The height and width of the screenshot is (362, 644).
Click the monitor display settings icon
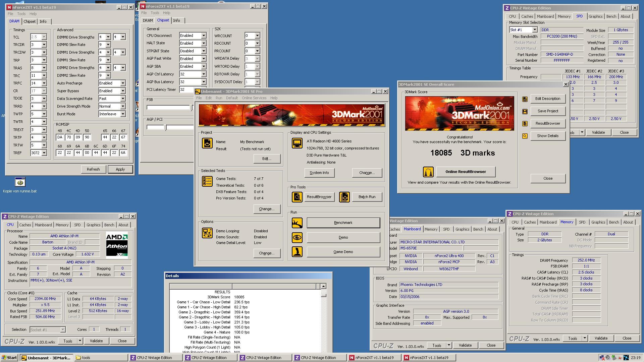pos(297,143)
